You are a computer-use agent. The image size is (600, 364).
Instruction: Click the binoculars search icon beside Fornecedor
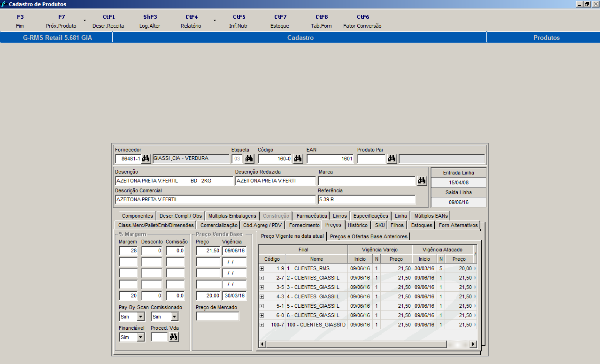point(146,159)
